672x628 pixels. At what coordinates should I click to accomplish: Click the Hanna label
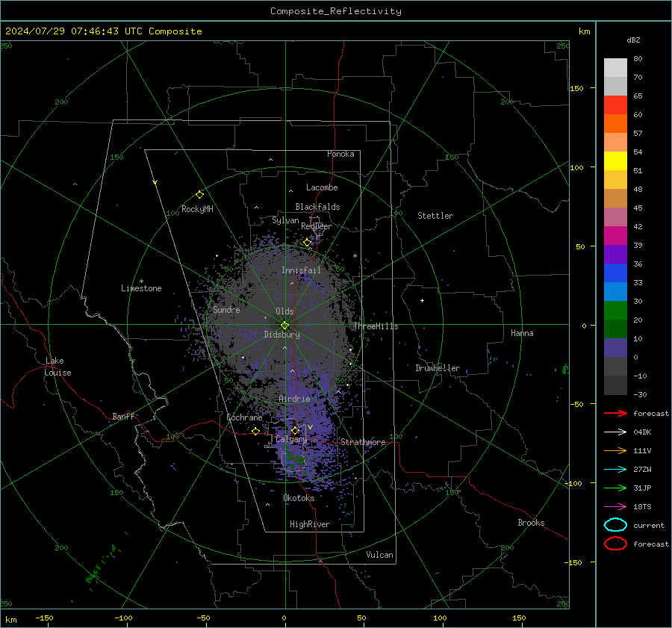pos(522,333)
